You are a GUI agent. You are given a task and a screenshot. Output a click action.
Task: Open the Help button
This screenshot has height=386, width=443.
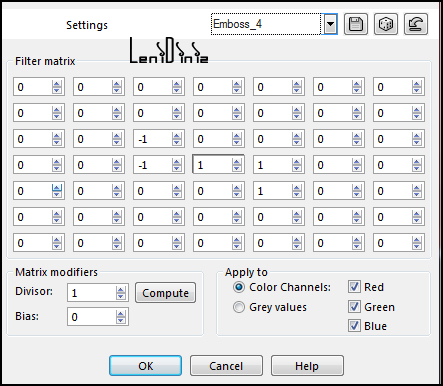307,366
